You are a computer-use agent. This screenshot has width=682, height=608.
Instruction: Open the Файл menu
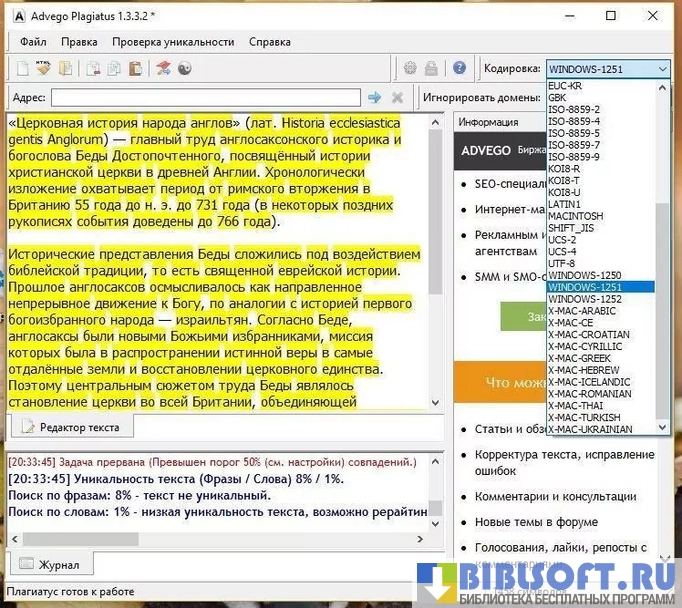pyautogui.click(x=33, y=42)
